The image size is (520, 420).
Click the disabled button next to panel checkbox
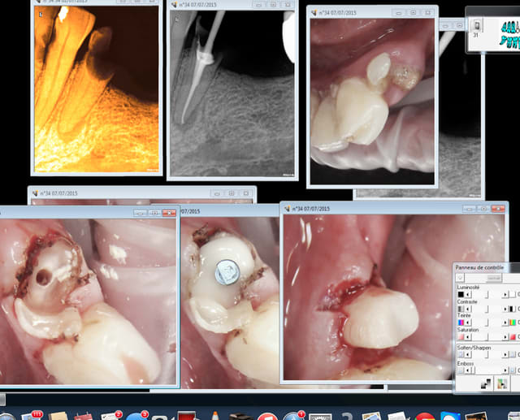point(493,277)
